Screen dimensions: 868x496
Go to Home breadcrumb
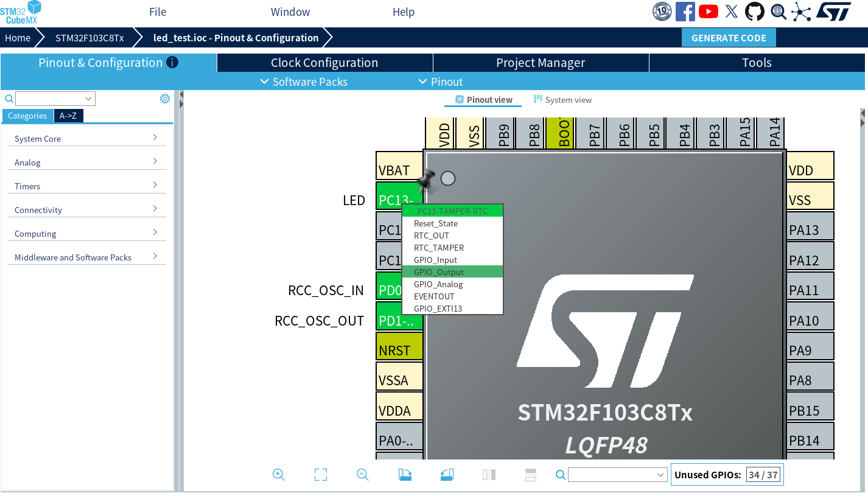click(18, 38)
